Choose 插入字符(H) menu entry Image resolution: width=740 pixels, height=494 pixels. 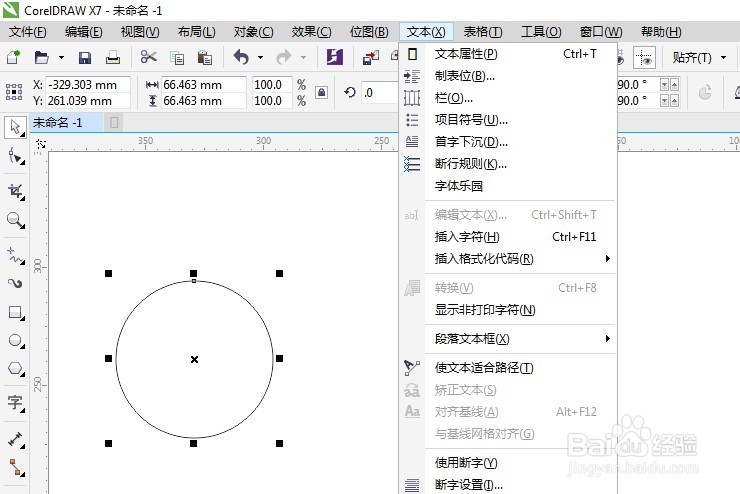click(509, 236)
